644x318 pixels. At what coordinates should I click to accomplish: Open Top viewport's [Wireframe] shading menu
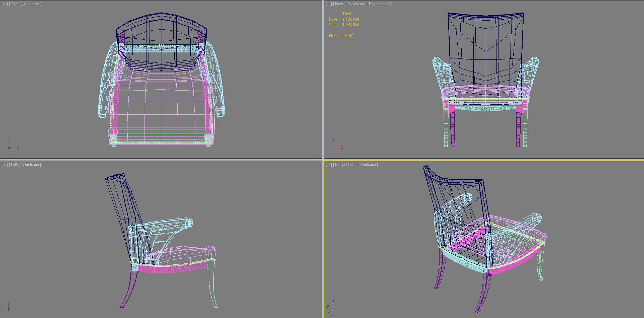31,4
